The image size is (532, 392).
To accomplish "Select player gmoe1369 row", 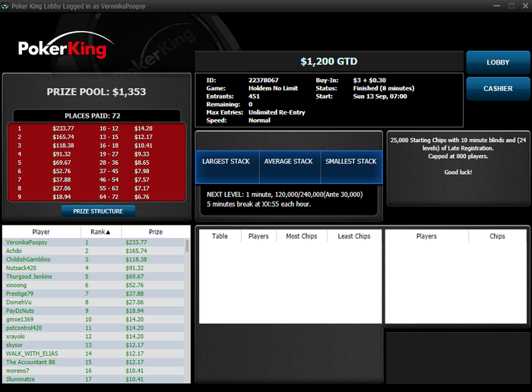I will tap(93, 319).
